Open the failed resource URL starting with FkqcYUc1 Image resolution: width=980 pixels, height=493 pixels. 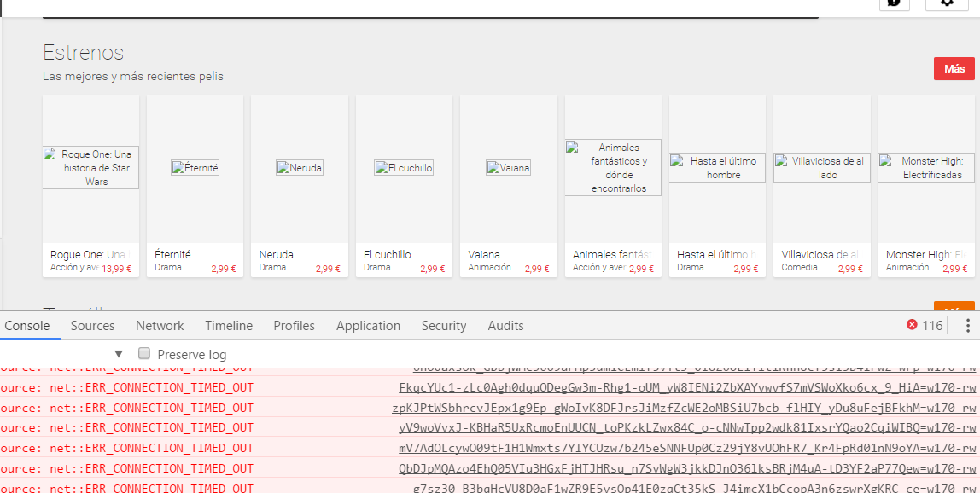pyautogui.click(x=686, y=388)
